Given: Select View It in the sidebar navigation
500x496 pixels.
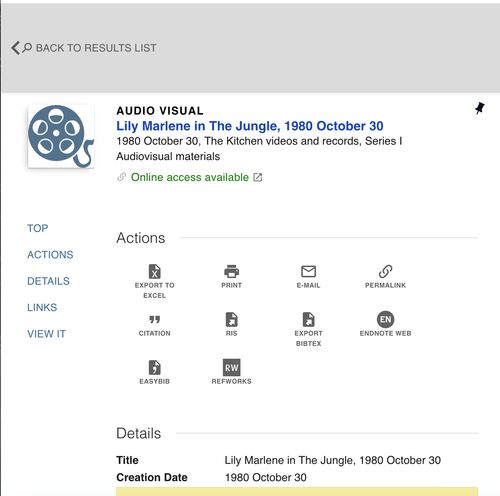Looking at the screenshot, I should 46,334.
